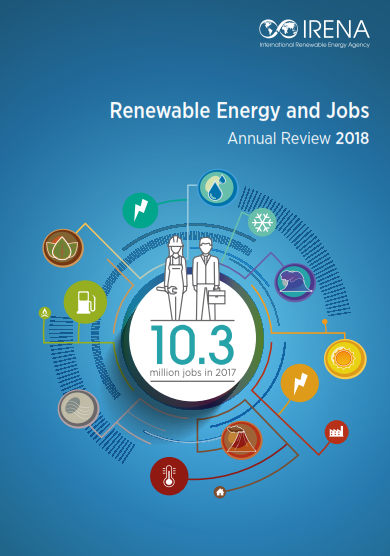This screenshot has height=556, width=390.
Task: Select the ocean wave energy icon
Action: [295, 283]
